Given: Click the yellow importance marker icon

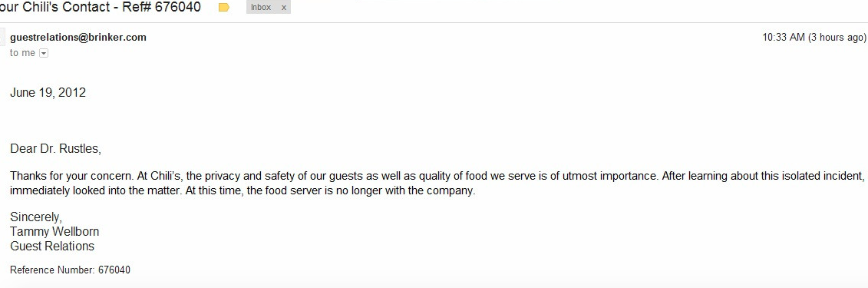Looking at the screenshot, I should 224,8.
